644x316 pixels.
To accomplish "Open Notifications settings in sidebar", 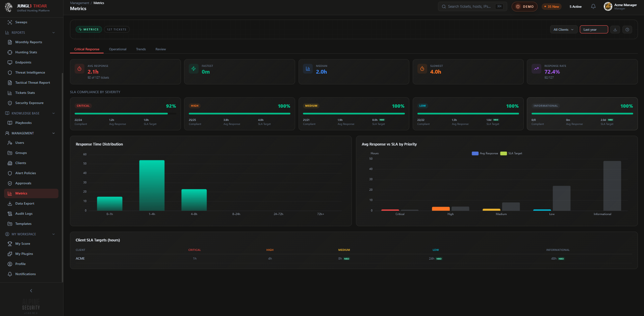I will pyautogui.click(x=31, y=274).
